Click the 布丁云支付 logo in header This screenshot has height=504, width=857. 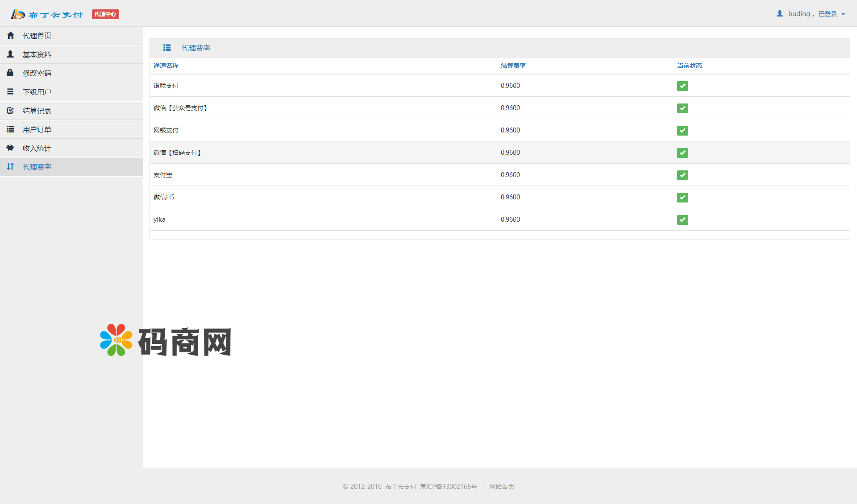coord(47,14)
